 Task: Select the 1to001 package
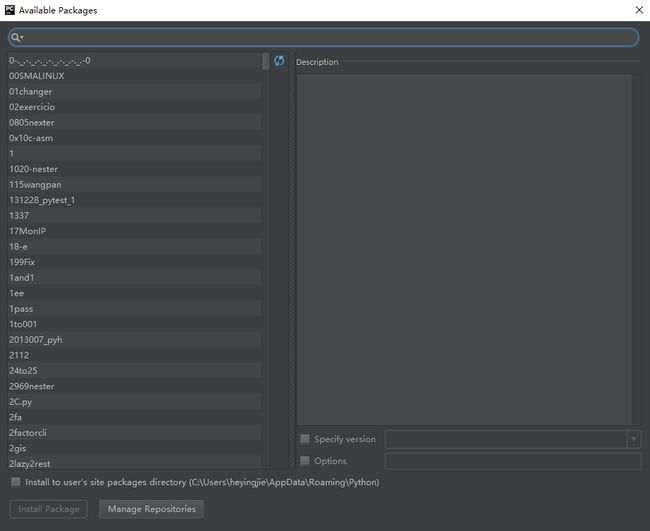[x=135, y=324]
